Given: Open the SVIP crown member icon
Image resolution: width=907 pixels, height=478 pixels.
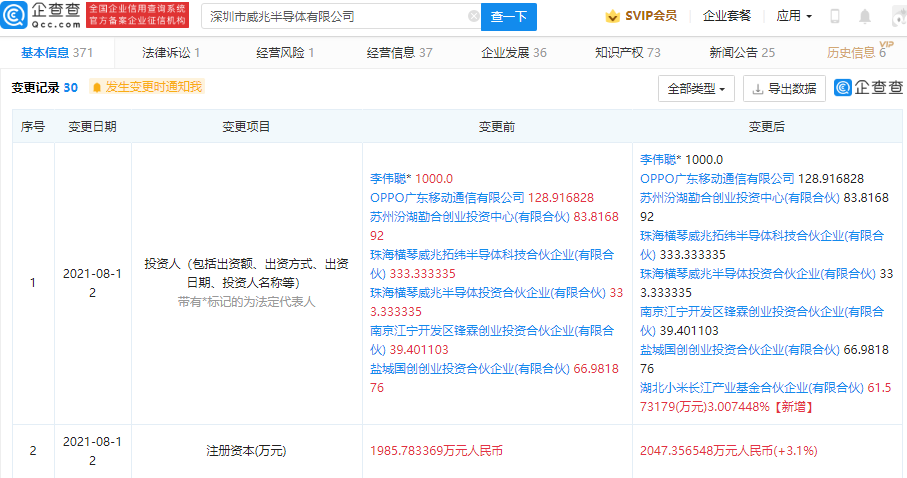Looking at the screenshot, I should pyautogui.click(x=612, y=16).
